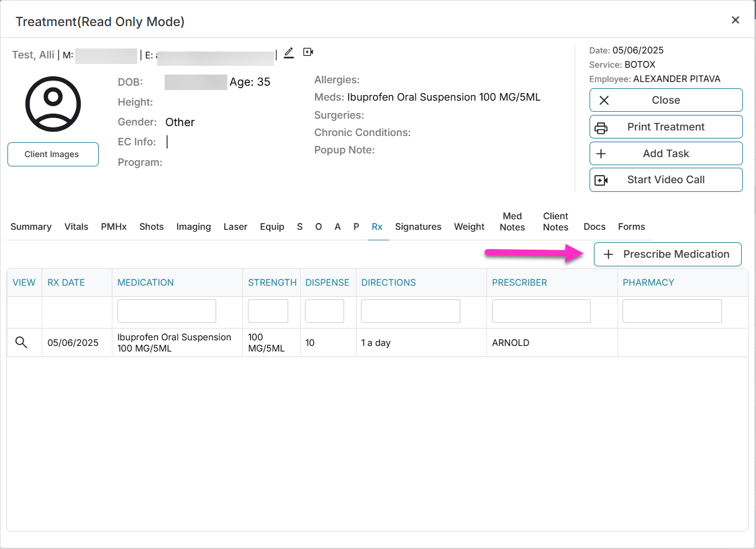The width and height of the screenshot is (756, 549).
Task: Switch to the Vitals tab
Action: [76, 227]
